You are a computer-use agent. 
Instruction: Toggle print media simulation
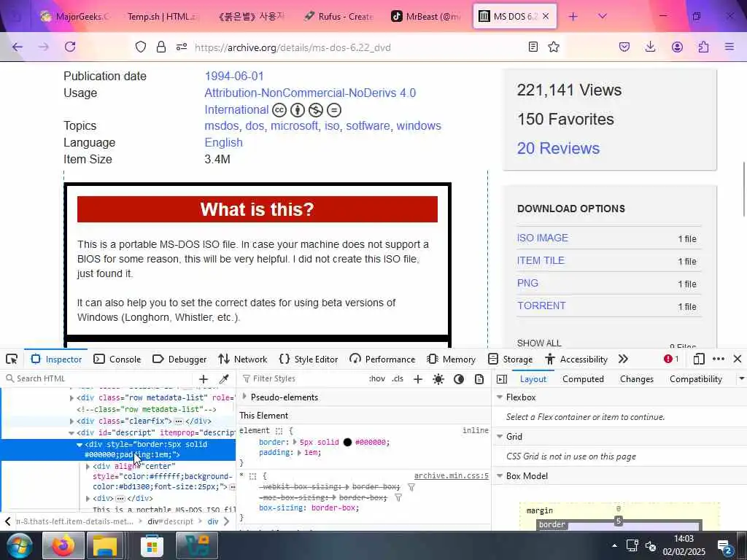(x=479, y=379)
